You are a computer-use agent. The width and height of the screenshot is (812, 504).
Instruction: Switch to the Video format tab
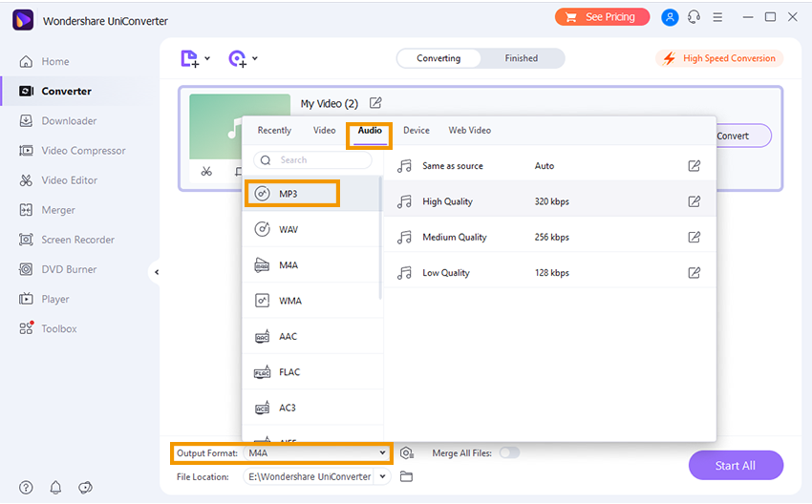pos(324,131)
